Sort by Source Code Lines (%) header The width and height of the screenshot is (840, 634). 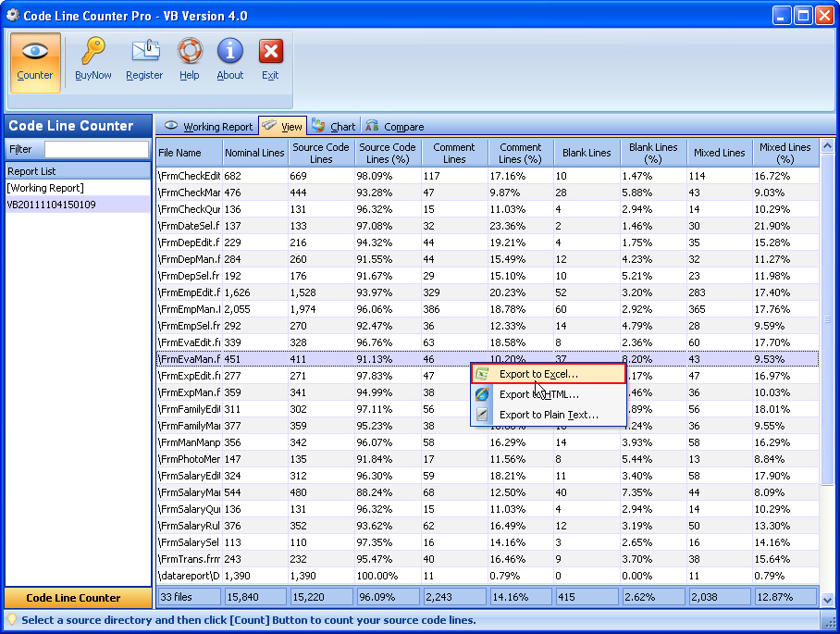[x=388, y=153]
